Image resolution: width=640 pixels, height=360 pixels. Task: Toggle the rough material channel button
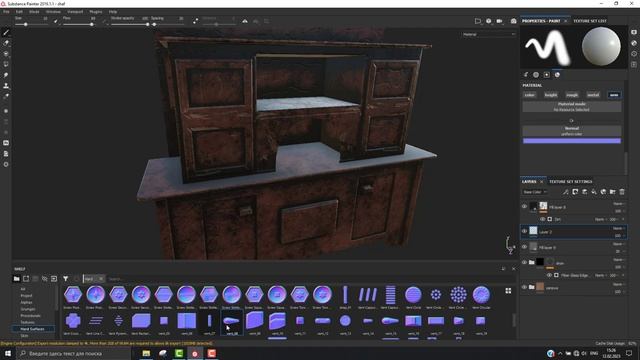(x=572, y=95)
